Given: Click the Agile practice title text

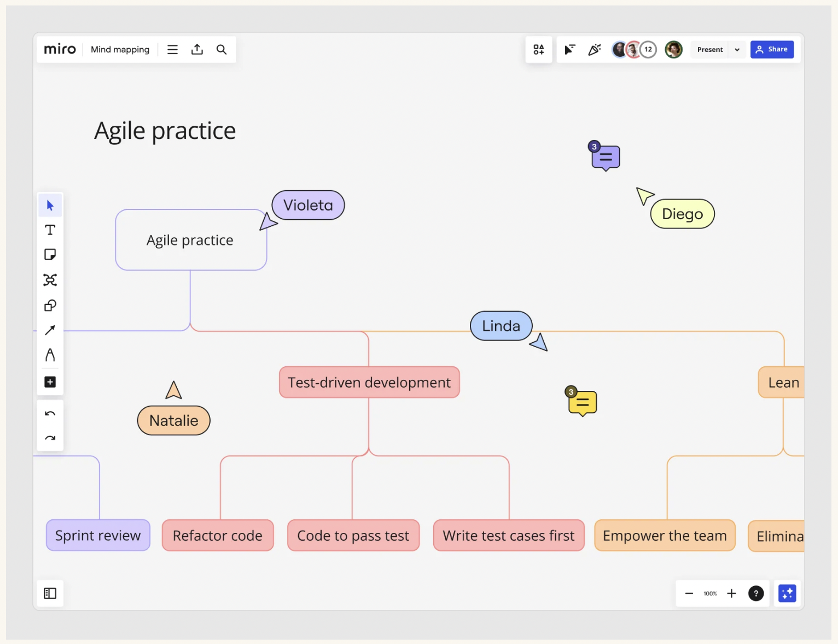Looking at the screenshot, I should 165,131.
